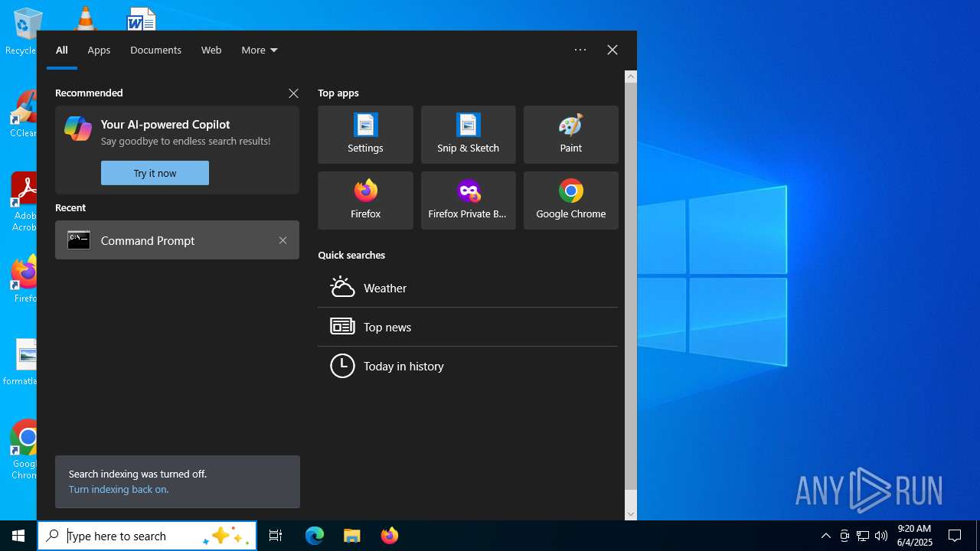Screen dimensions: 980x551
Task: Open the Windows Start menu
Action: [18, 536]
